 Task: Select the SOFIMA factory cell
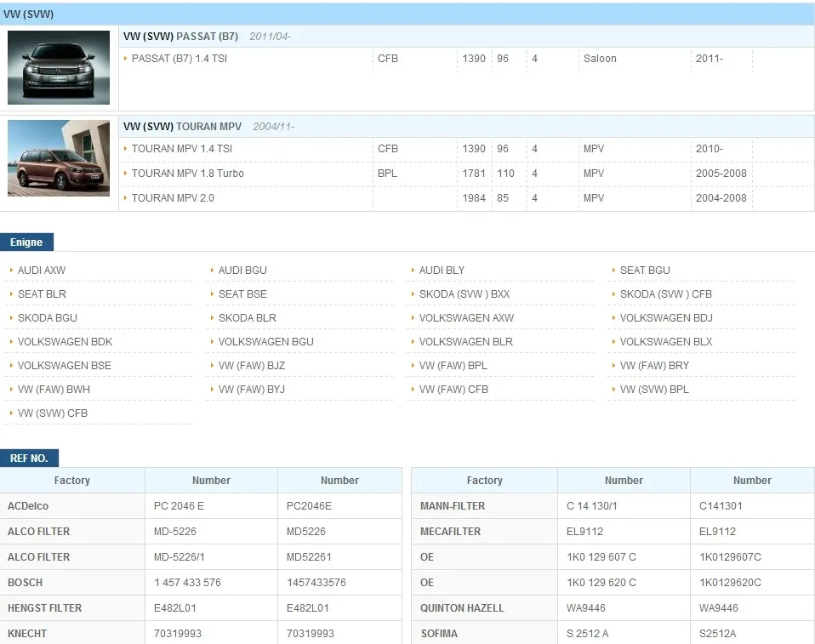click(484, 633)
